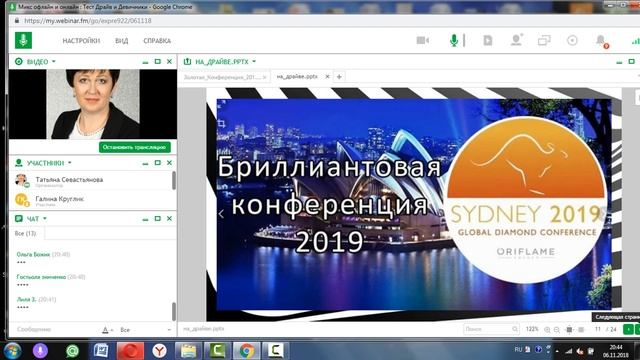Viewport: 640px width, 360px height.
Task: Maximize the ЧАТ panel
Action: tap(158, 219)
